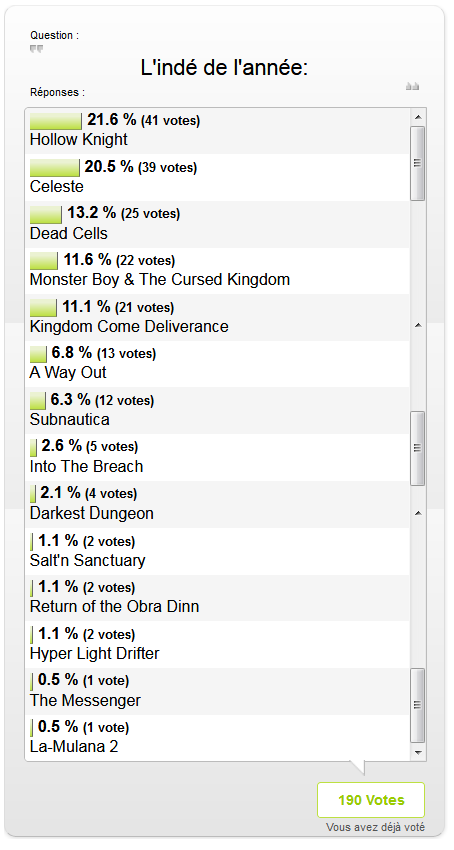The width and height of the screenshot is (454, 850).
Task: Select the Hollow Knight answer
Action: pyautogui.click(x=217, y=131)
